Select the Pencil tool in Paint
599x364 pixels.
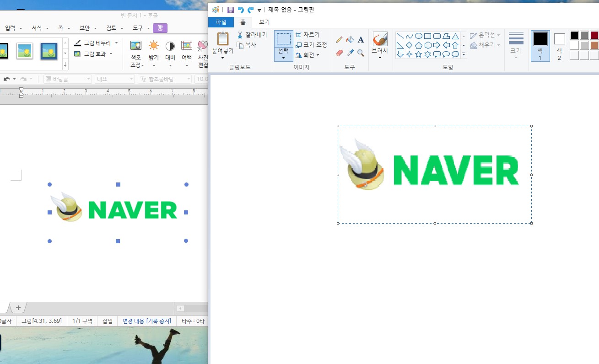[339, 40]
